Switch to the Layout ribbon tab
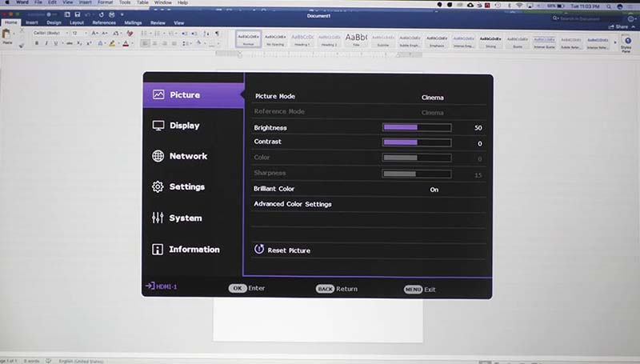Viewport: 640px width, 364px height. point(76,23)
